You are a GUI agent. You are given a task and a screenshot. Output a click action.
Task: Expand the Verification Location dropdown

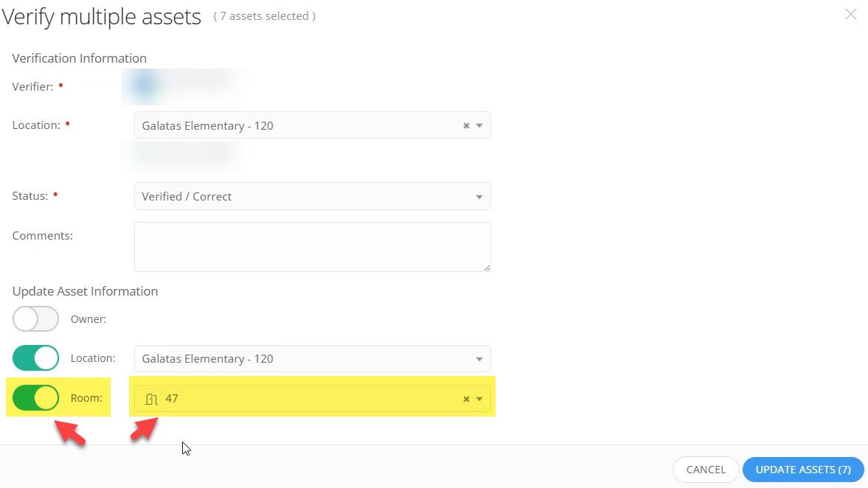click(x=479, y=125)
